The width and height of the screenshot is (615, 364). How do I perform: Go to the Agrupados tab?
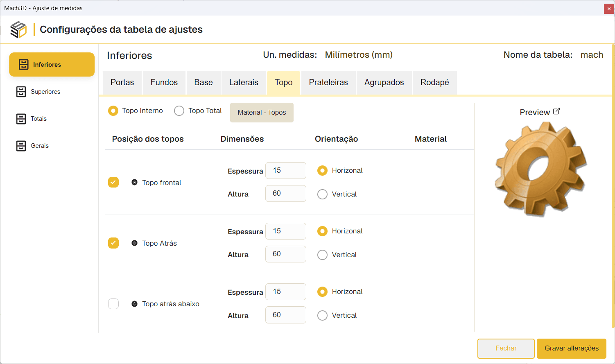coord(384,83)
